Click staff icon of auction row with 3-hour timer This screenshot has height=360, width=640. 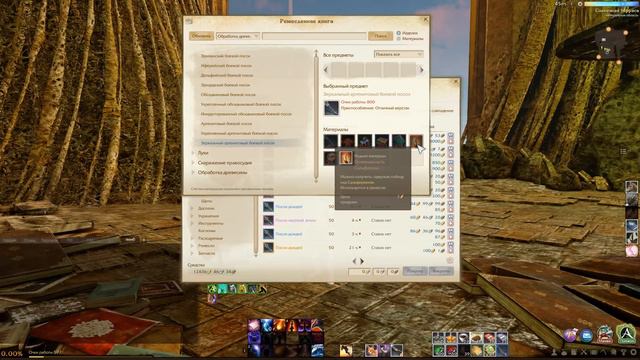tap(268, 234)
